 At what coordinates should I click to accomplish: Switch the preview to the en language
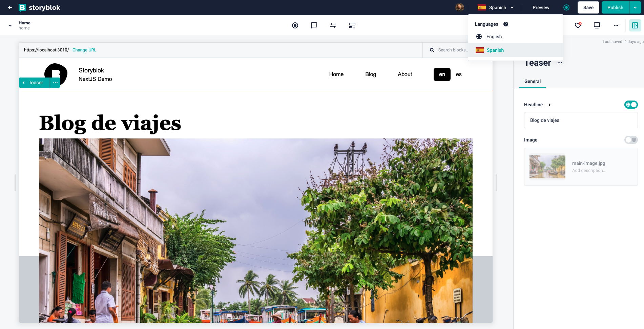tap(442, 74)
